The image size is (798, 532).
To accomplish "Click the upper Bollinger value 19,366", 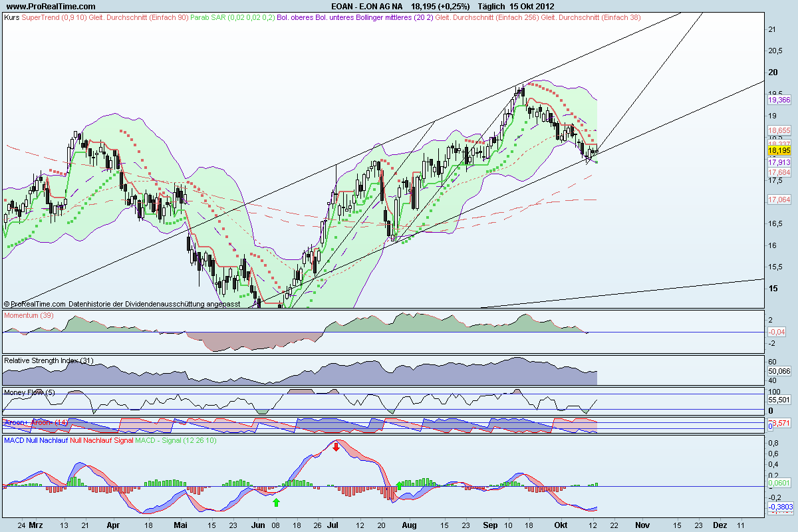I will point(779,100).
